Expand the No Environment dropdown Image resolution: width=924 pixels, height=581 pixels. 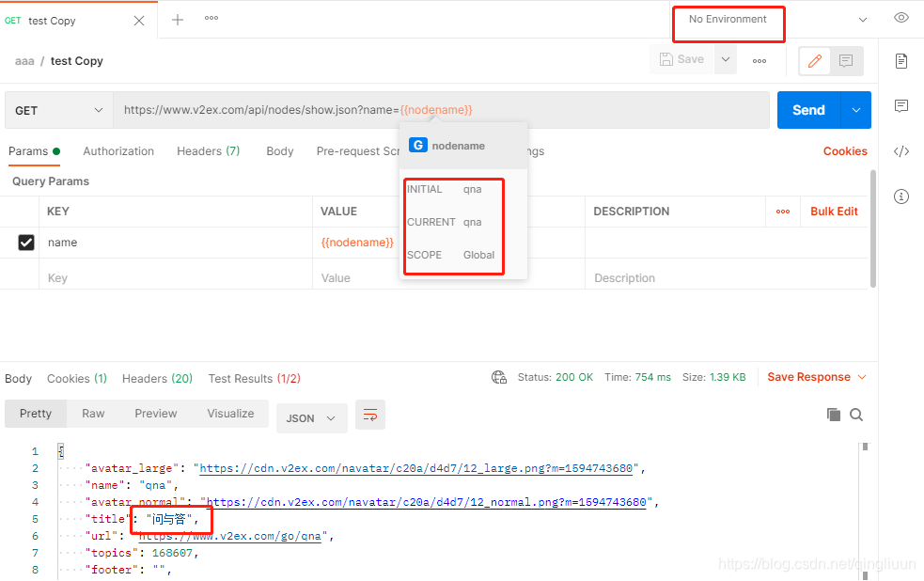[863, 20]
